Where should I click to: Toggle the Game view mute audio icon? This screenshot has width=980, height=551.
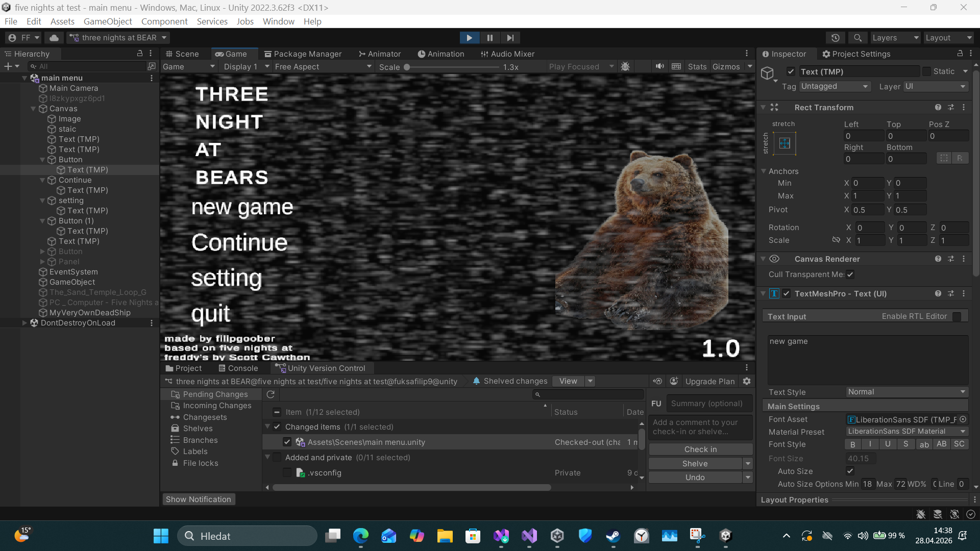660,66
